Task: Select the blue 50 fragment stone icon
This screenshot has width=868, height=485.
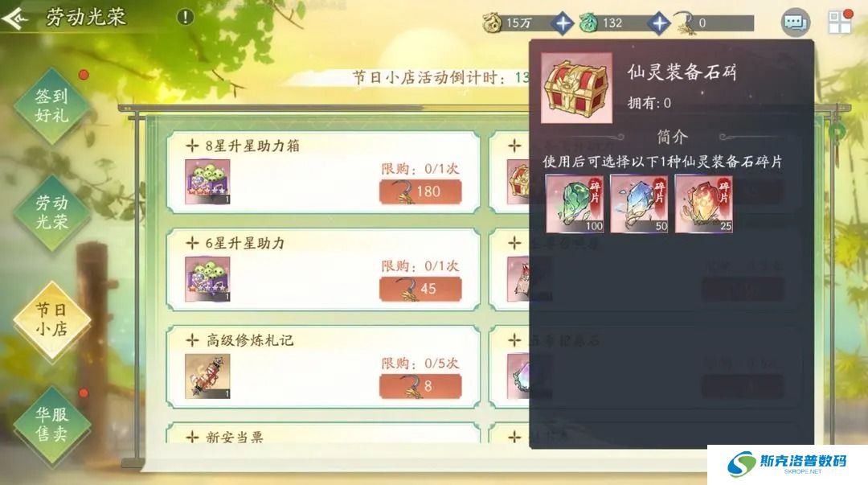Action: click(x=639, y=204)
